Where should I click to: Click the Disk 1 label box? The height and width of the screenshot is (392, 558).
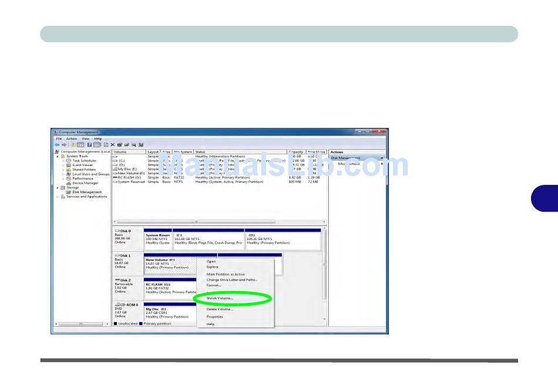point(128,263)
